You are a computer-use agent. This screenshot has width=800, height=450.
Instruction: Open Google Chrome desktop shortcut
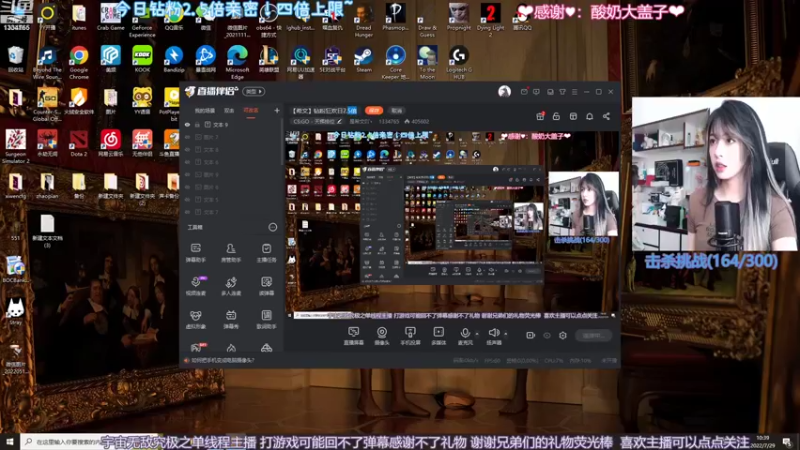coord(79,63)
